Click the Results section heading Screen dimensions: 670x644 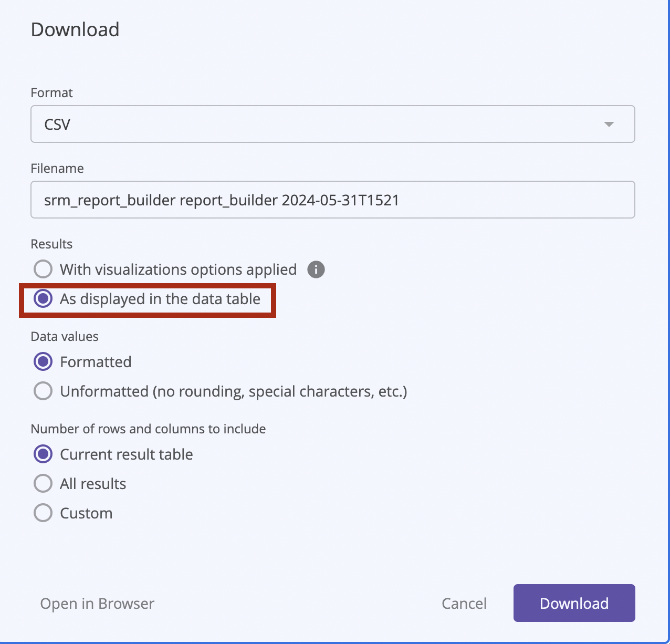click(51, 244)
